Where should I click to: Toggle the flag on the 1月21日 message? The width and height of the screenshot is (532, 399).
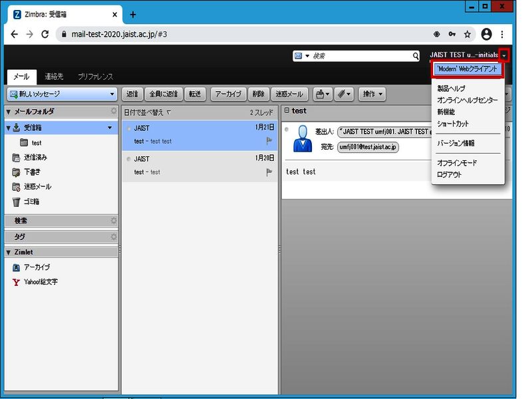tap(269, 140)
